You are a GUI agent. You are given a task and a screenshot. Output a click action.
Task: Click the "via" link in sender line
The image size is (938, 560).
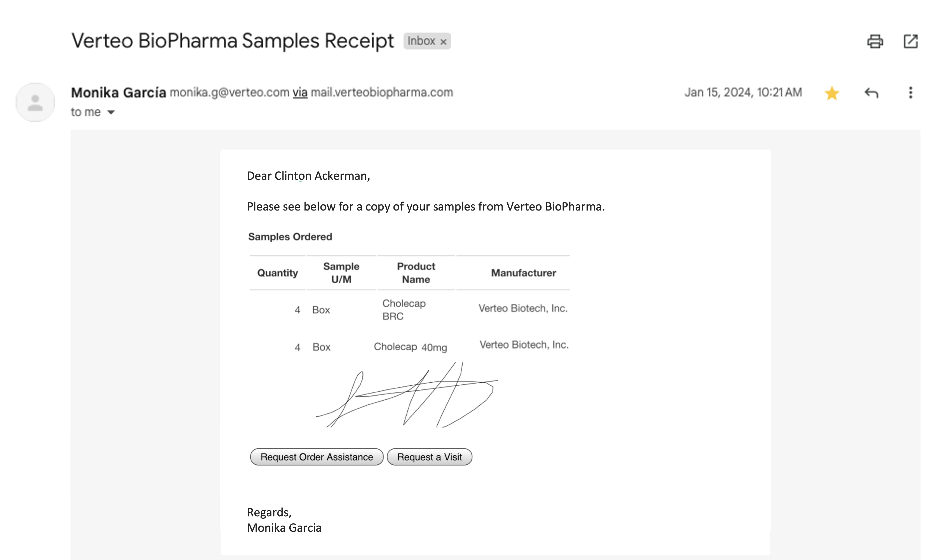[300, 93]
